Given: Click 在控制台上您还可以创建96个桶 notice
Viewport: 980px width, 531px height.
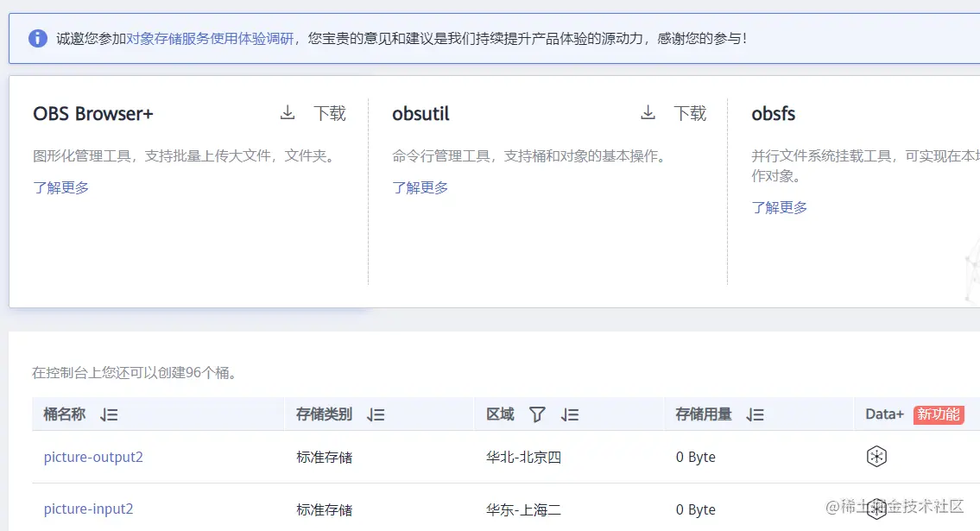Looking at the screenshot, I should (x=134, y=373).
